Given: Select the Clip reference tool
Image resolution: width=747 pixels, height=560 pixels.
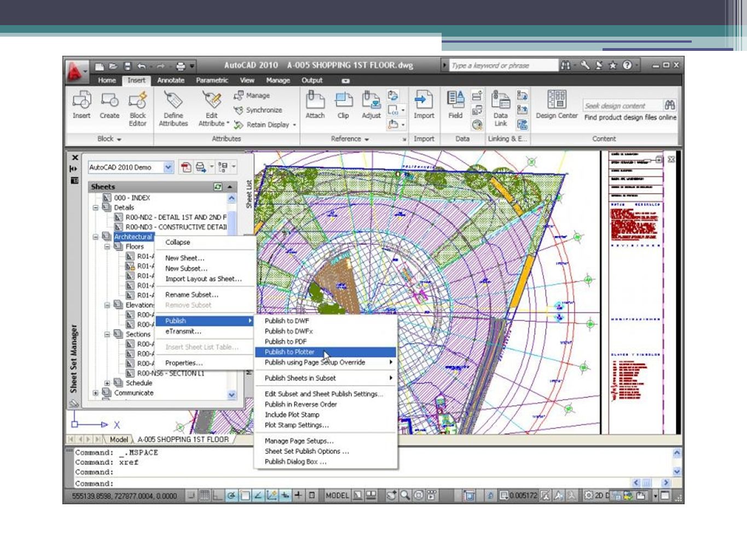Looking at the screenshot, I should pos(343,100).
